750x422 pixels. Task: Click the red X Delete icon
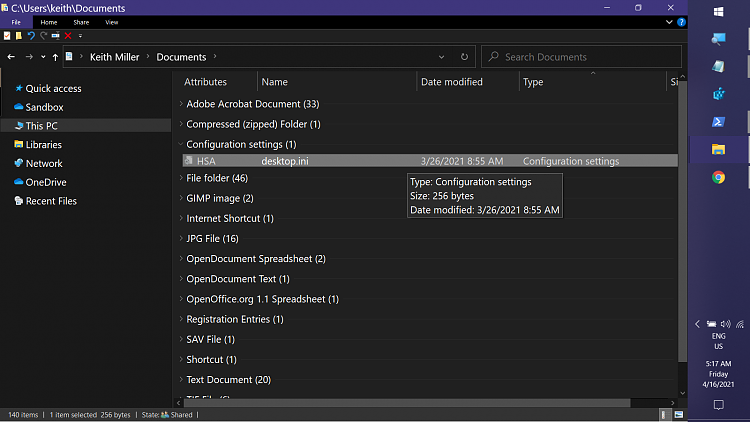point(68,35)
